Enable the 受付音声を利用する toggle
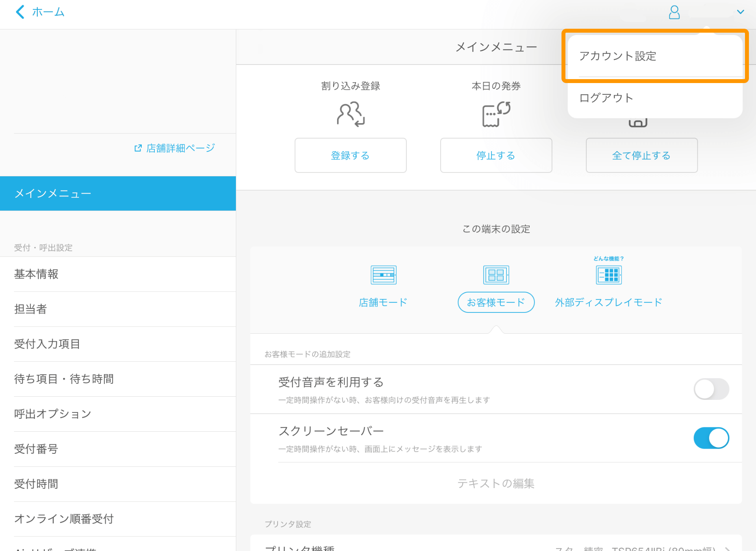 (711, 389)
